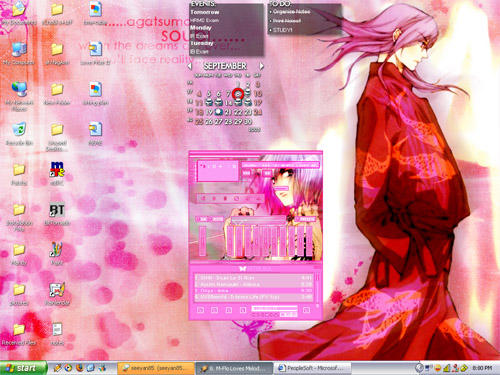This screenshot has height=375, width=500.
Task: Select September 30 in the calendar
Action: pos(248,122)
